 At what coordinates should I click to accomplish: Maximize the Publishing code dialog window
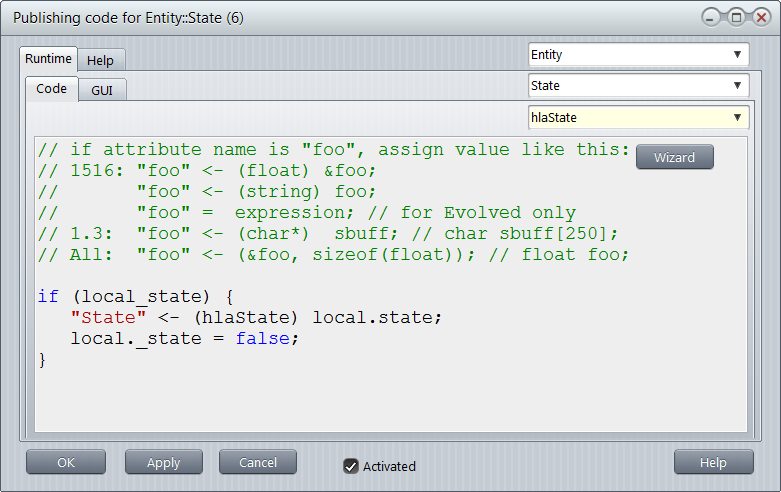click(735, 17)
